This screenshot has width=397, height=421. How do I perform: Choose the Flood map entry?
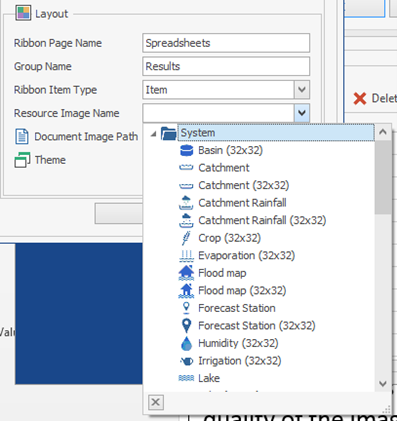tap(222, 273)
